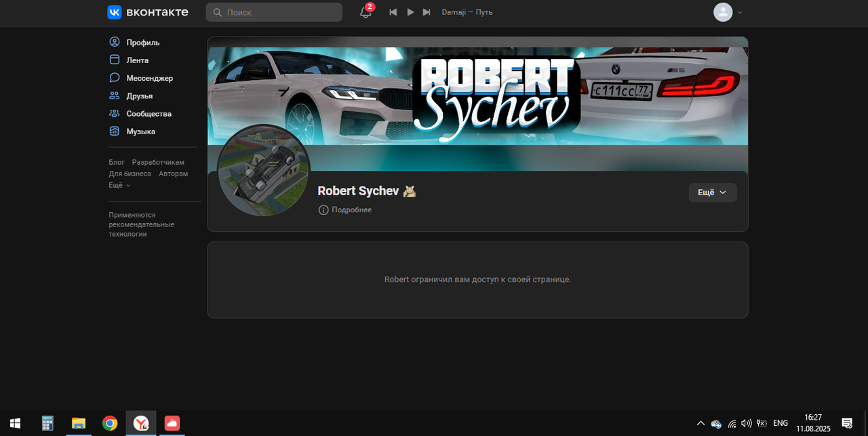Viewport: 868px width, 436px height.
Task: Play the Damaji — Путь track
Action: tap(410, 12)
